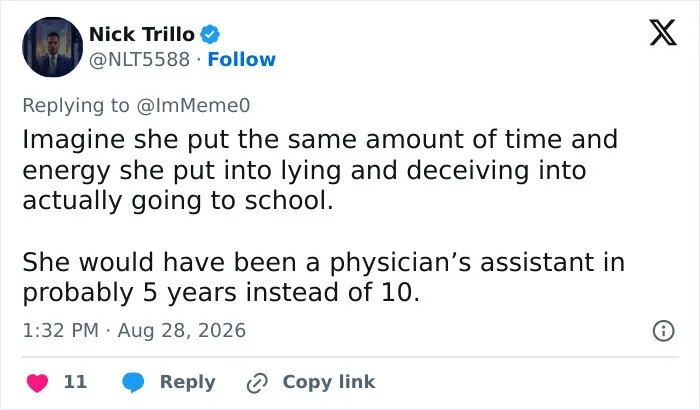Click the Copy link button text
The image size is (700, 410).
coord(329,382)
